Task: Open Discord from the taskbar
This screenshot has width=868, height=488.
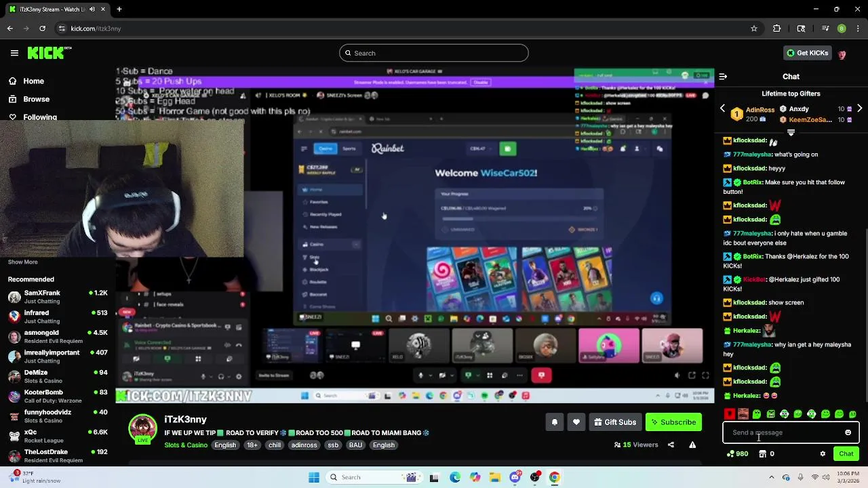Action: [515, 477]
